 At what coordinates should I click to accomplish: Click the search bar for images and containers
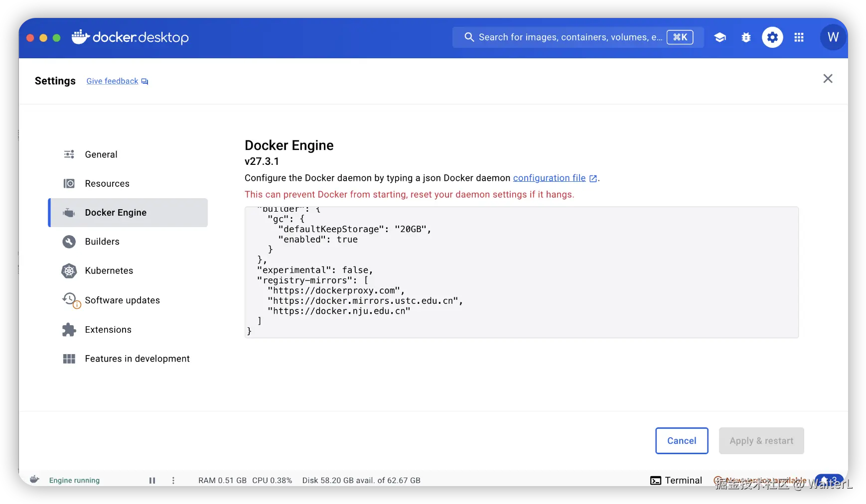[578, 37]
